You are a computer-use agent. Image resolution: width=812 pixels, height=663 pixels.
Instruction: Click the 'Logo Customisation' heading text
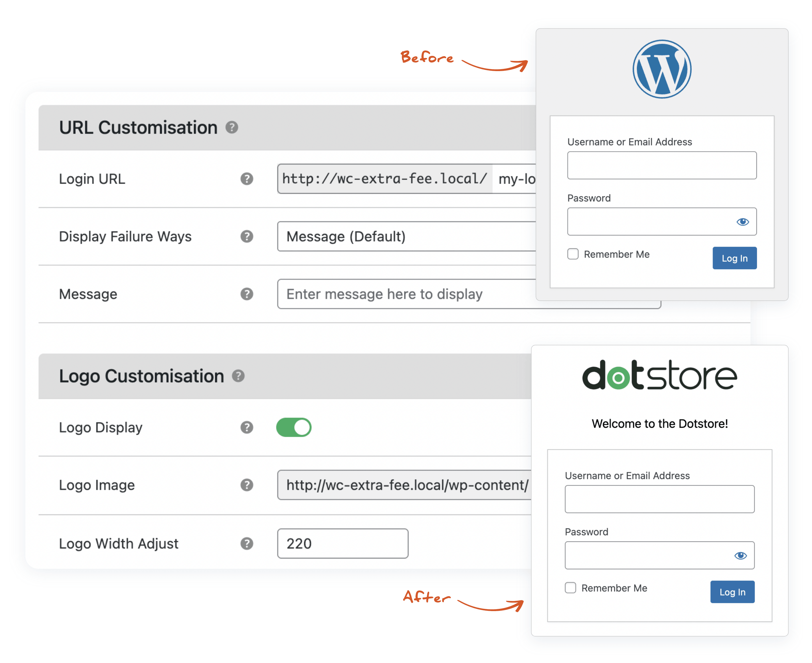(x=141, y=376)
